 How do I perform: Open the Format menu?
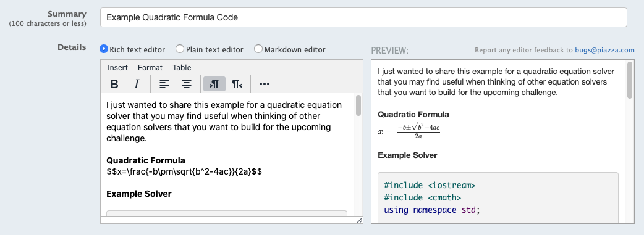[150, 68]
